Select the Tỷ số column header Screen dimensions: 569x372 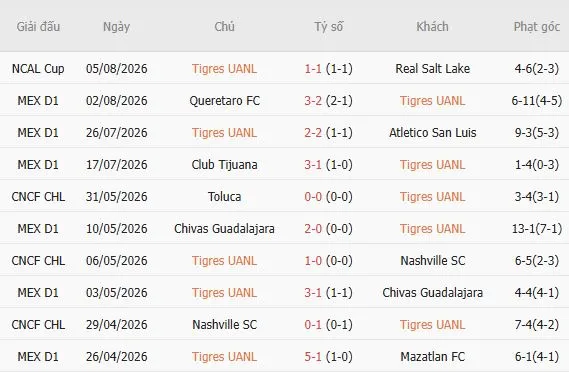(328, 26)
